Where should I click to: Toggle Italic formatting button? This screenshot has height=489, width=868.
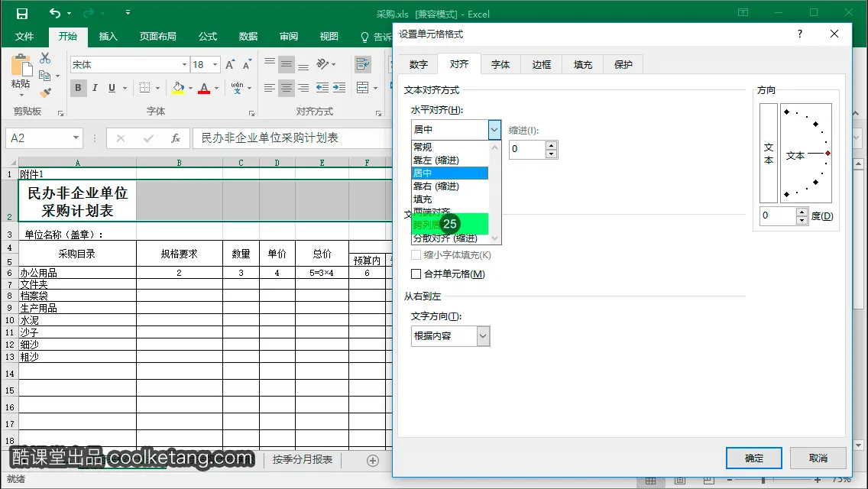[96, 88]
